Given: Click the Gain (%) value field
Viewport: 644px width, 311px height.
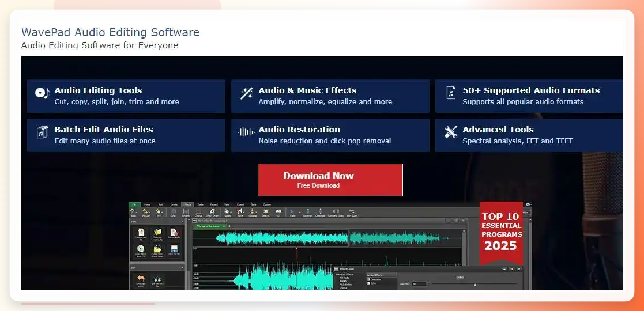Looking at the screenshot, I should click(x=419, y=284).
